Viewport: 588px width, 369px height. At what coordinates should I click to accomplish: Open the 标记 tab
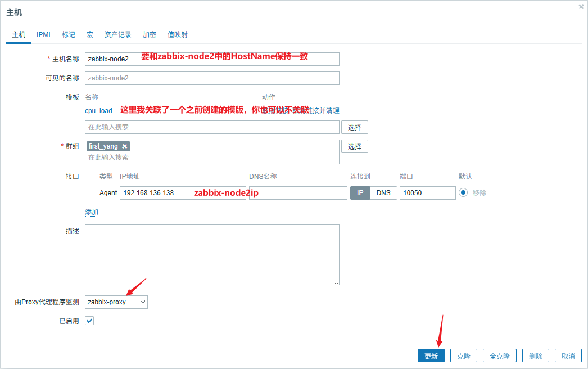coord(68,34)
